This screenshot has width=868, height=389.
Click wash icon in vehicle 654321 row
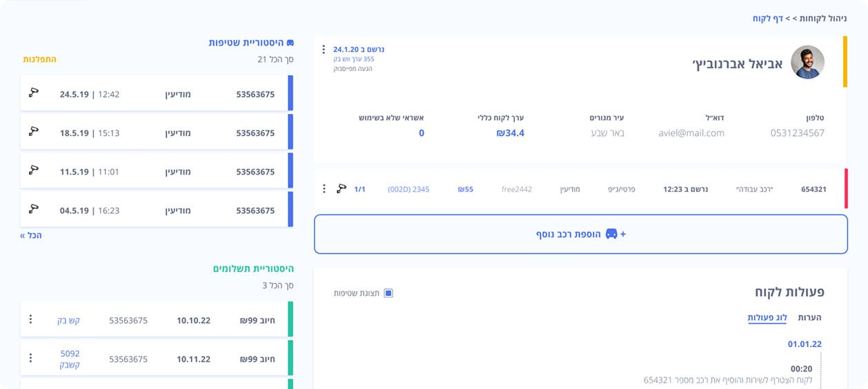pyautogui.click(x=341, y=188)
